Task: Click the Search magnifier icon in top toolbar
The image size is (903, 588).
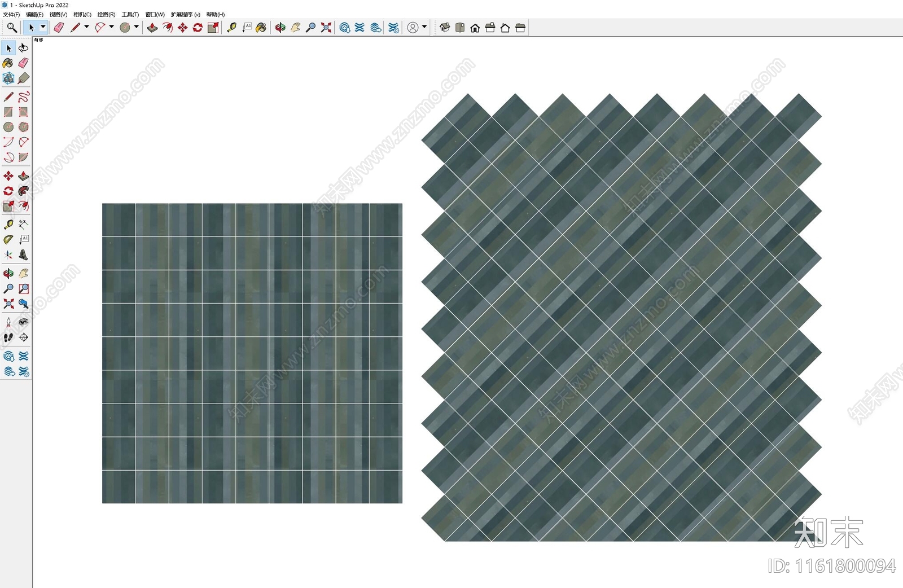Action: (11, 27)
